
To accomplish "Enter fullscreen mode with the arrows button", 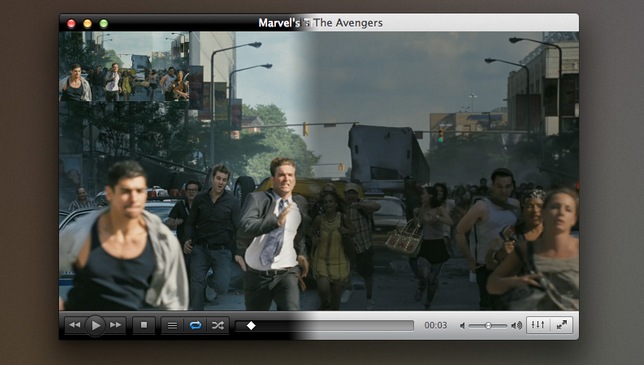I will [x=561, y=325].
